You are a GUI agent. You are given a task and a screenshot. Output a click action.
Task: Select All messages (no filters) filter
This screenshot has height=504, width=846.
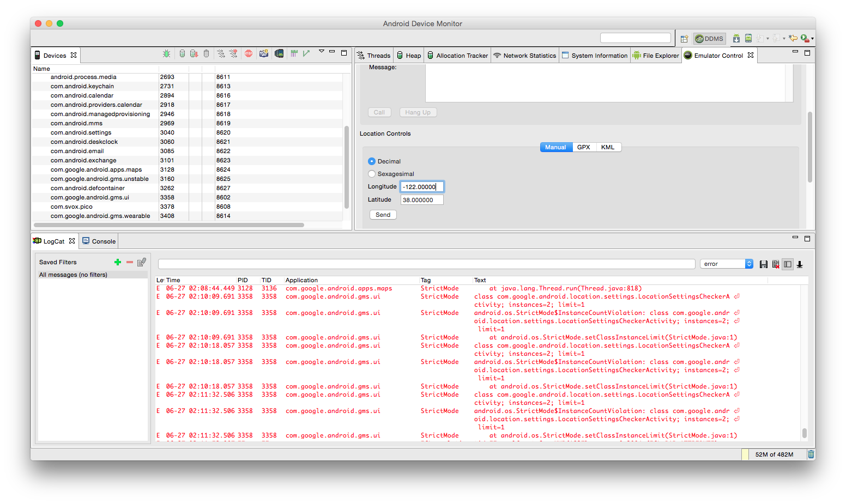point(93,275)
